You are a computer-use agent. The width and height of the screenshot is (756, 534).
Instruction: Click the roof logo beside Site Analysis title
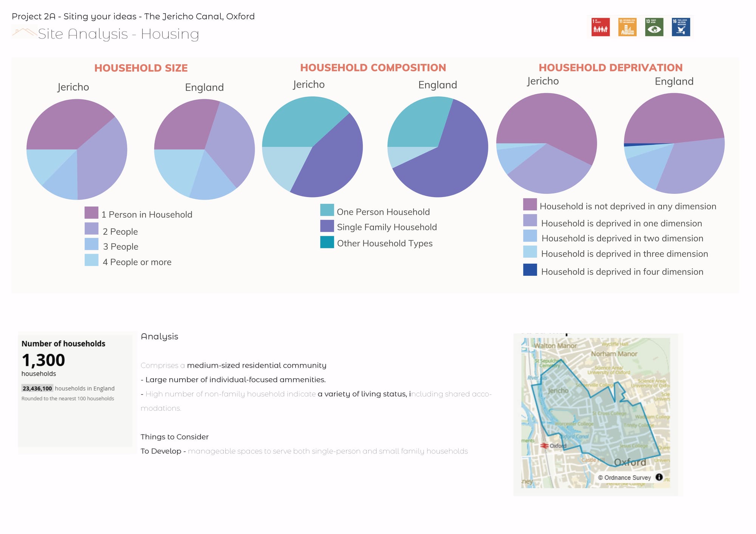24,32
